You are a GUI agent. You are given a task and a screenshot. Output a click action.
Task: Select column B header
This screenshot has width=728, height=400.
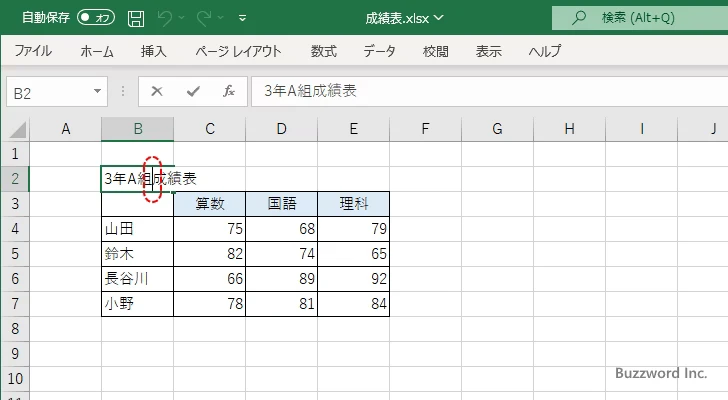[138, 129]
